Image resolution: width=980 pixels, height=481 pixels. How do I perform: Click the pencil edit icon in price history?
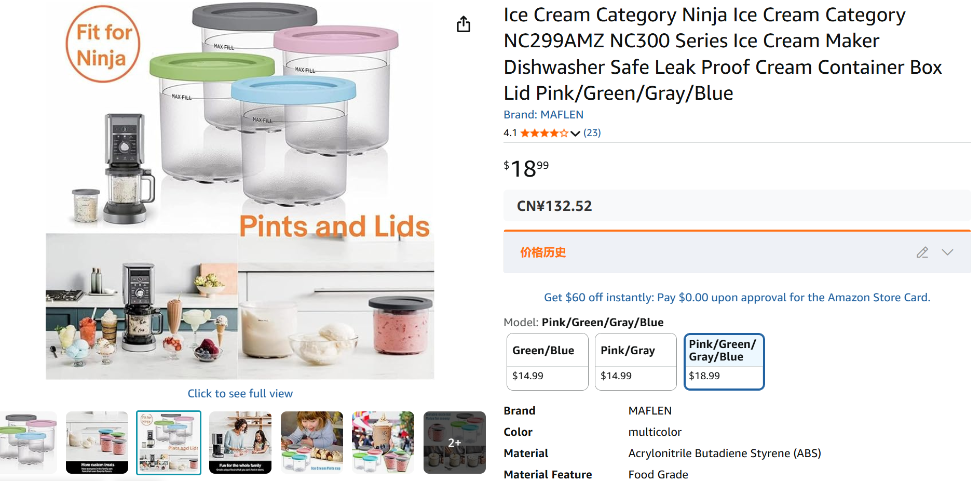tap(922, 252)
